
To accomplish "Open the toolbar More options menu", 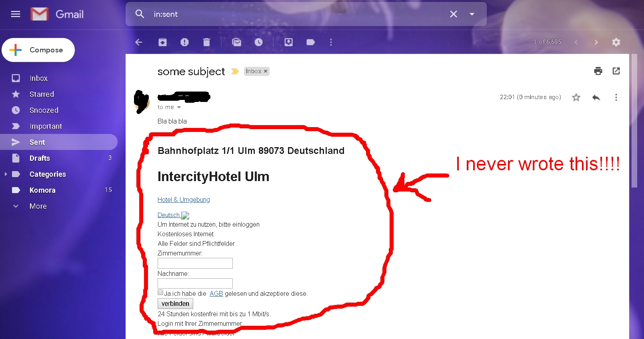I will coord(331,42).
